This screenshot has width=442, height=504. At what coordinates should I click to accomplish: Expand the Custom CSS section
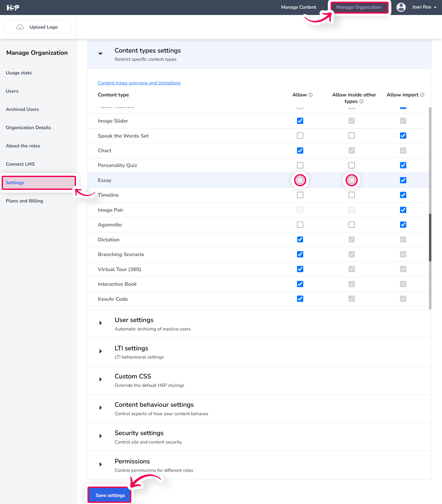click(x=101, y=379)
